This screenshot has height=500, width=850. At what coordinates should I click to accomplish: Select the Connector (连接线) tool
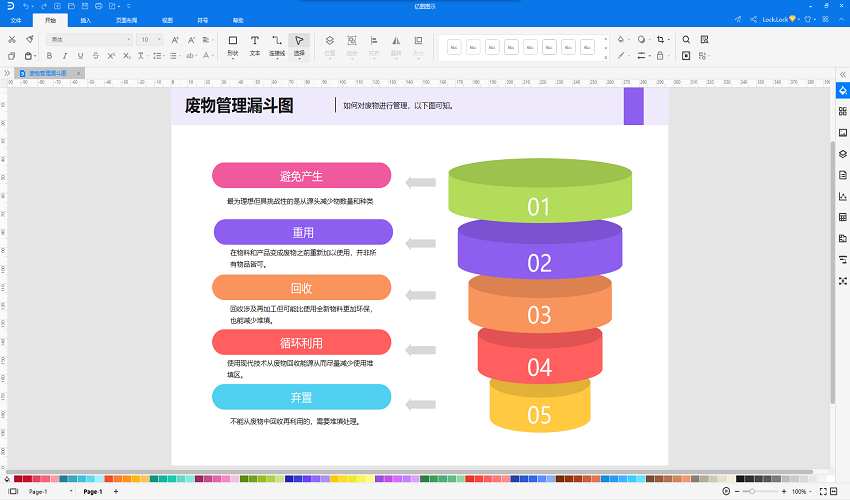pos(277,46)
